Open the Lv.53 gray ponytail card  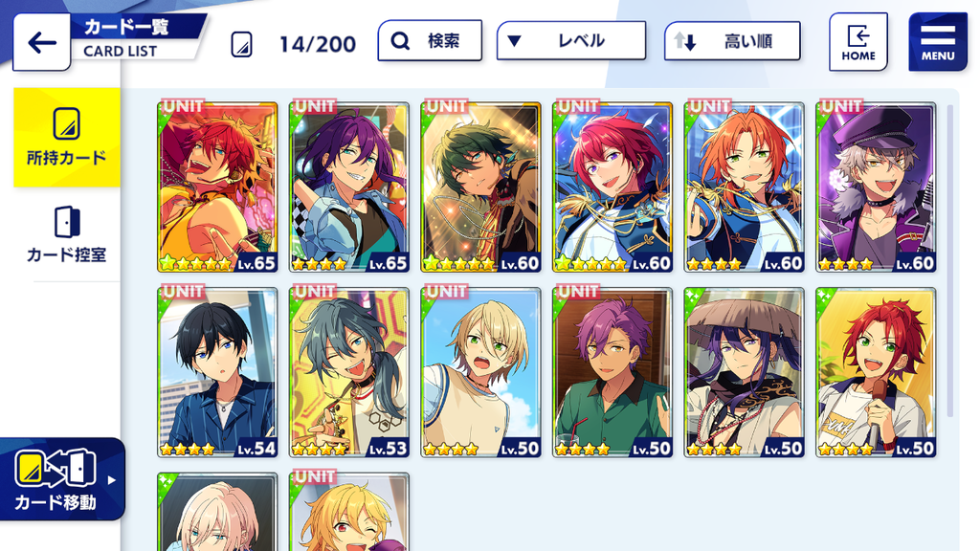pos(348,372)
